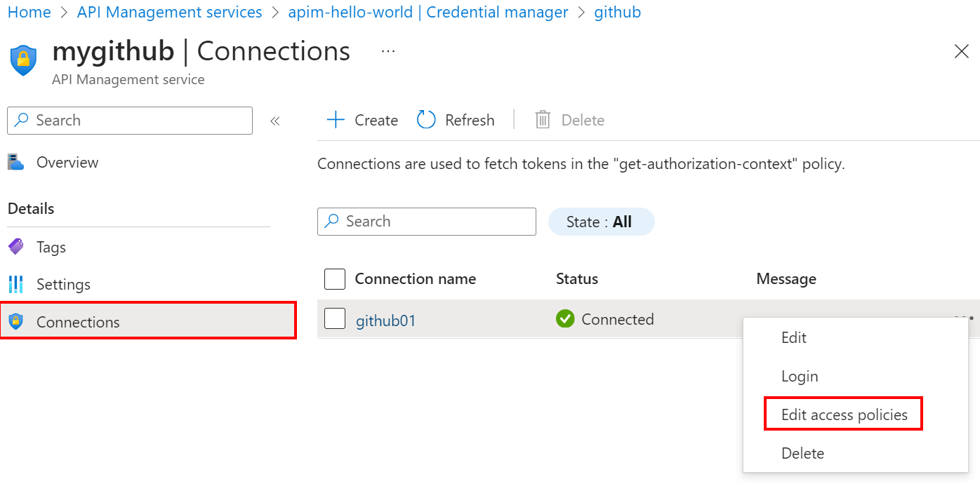Click the Settings sliders icon

pos(17,284)
